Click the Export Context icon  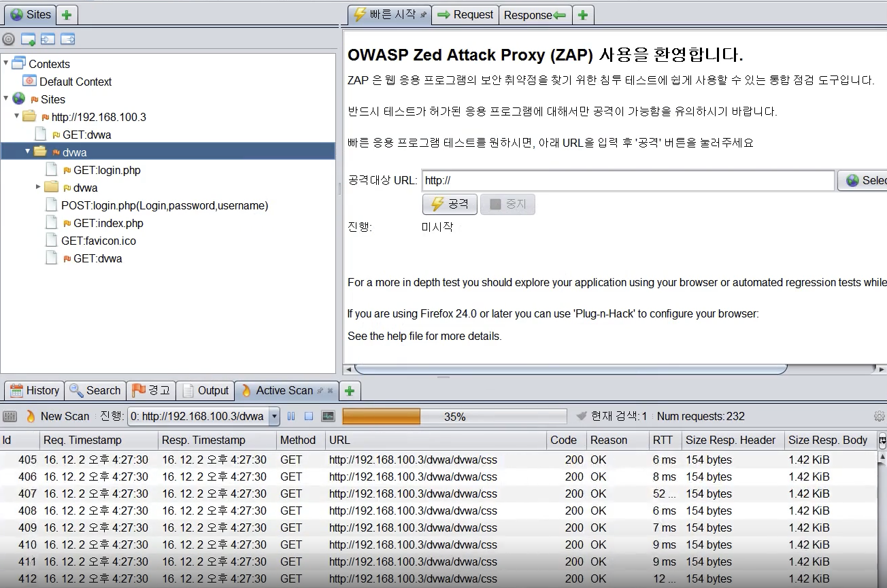(x=67, y=39)
